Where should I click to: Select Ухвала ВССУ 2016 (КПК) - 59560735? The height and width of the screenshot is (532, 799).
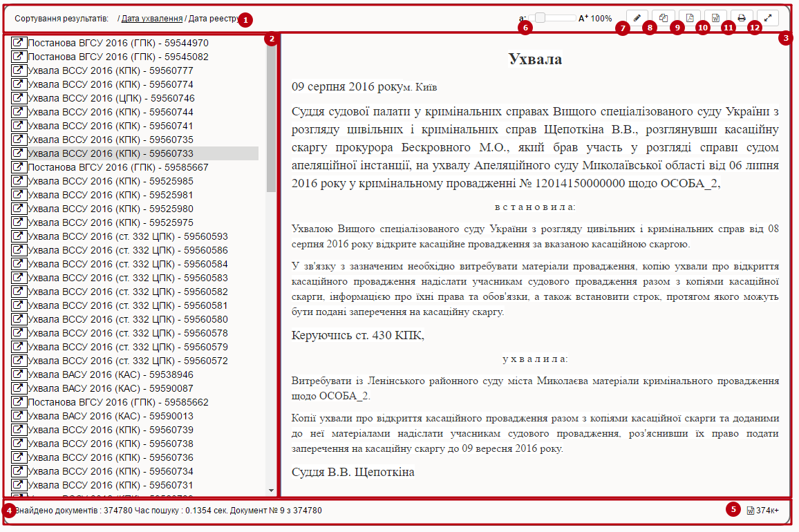[x=111, y=140]
